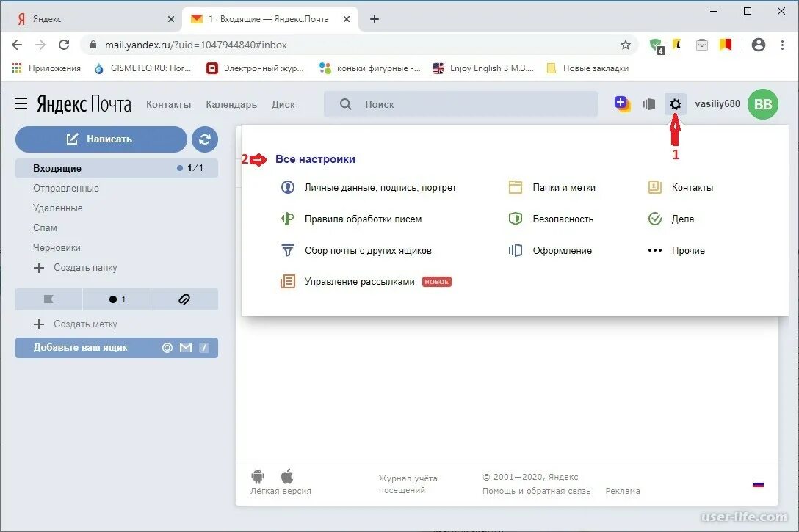This screenshot has height=532, width=799.
Task: Click the red-yellow bookmark extension icon
Action: pyautogui.click(x=726, y=45)
